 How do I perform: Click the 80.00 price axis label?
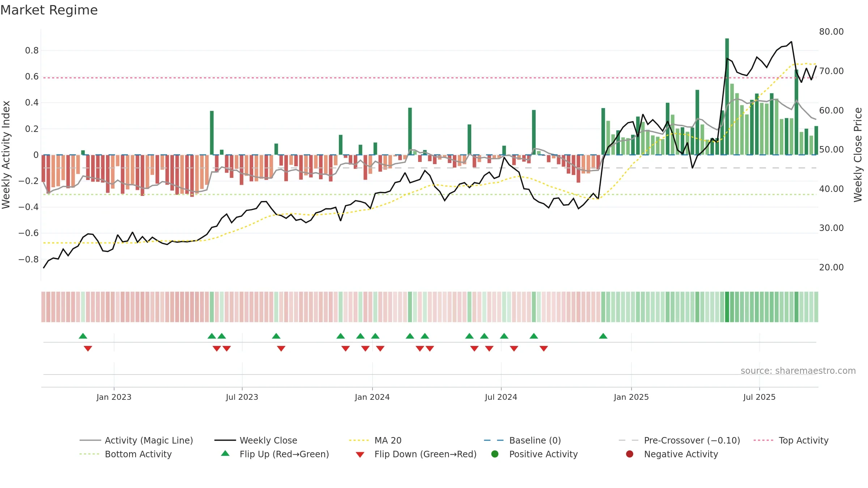831,32
